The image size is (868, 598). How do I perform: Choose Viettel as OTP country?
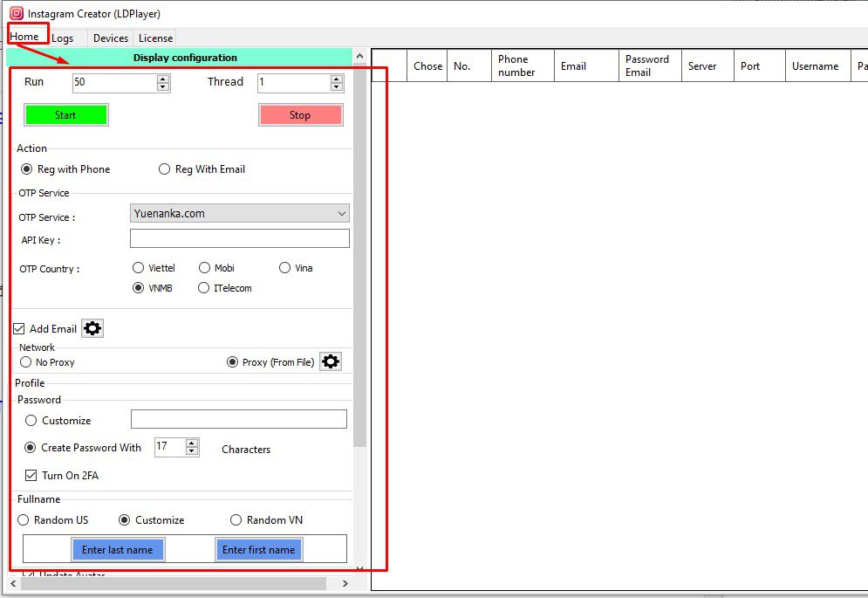click(154, 268)
